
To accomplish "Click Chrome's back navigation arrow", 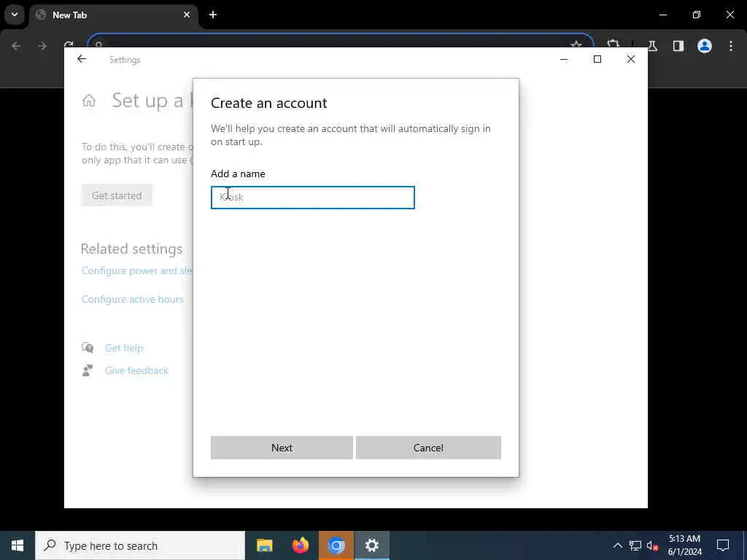I will coord(16,46).
